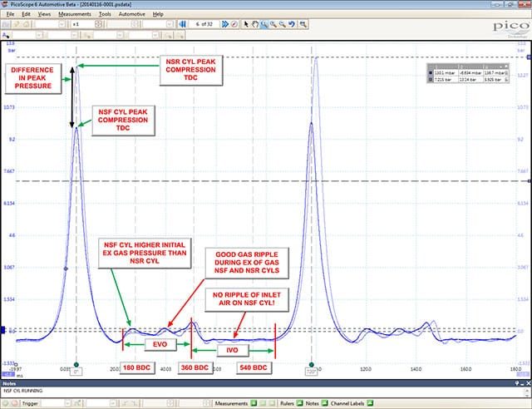Undo the last zoom

[292, 24]
